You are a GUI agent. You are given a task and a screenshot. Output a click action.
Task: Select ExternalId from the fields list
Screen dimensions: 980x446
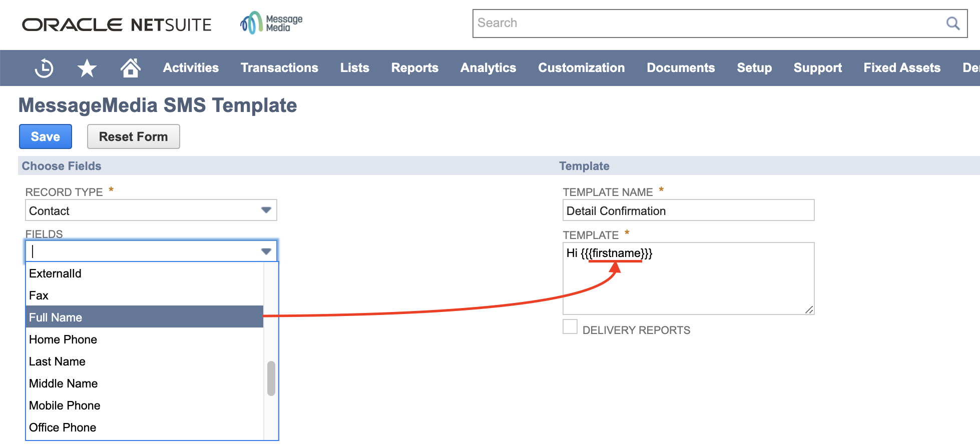pyautogui.click(x=145, y=273)
